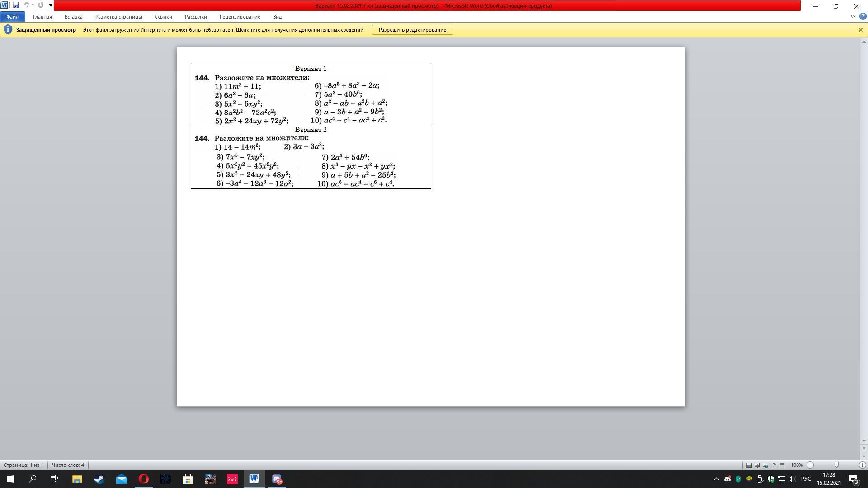Click the Save icon in quick access toolbar

coord(16,5)
